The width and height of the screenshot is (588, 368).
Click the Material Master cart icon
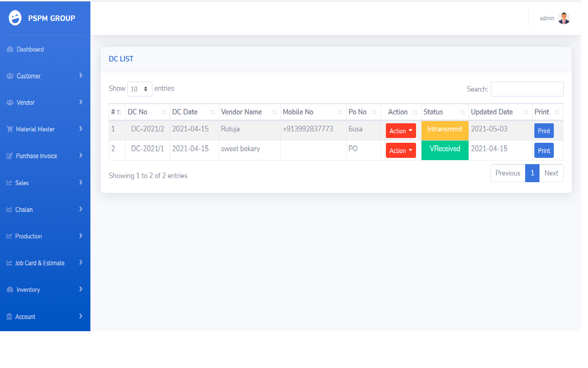(x=10, y=129)
